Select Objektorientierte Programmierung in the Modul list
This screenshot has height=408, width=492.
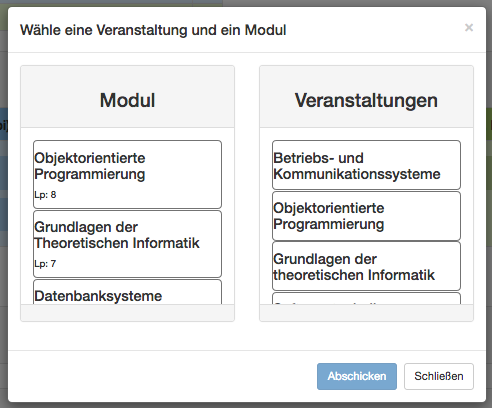[127, 174]
